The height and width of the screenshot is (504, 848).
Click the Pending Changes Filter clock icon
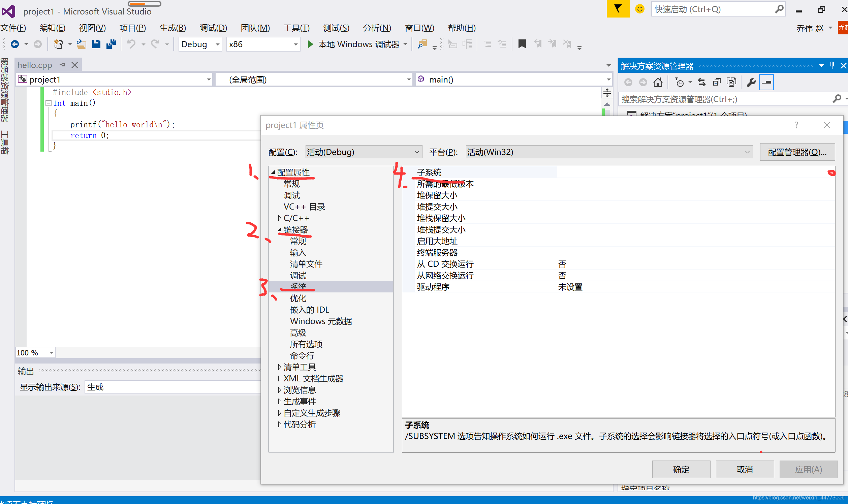click(679, 82)
